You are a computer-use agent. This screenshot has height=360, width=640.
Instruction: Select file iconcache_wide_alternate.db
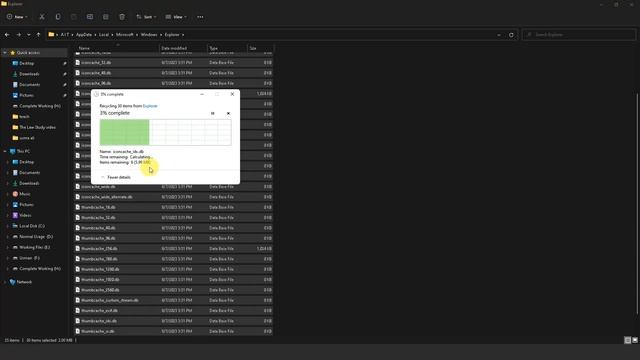(x=173, y=197)
